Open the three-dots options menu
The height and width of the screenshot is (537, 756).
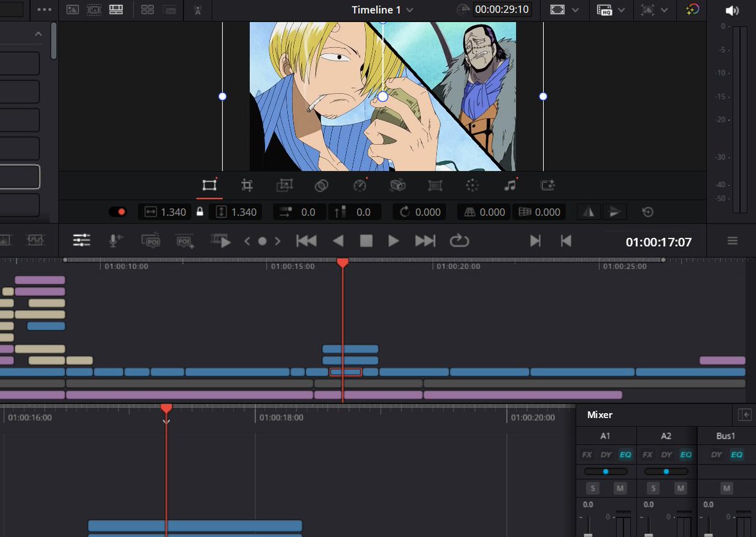(x=44, y=9)
